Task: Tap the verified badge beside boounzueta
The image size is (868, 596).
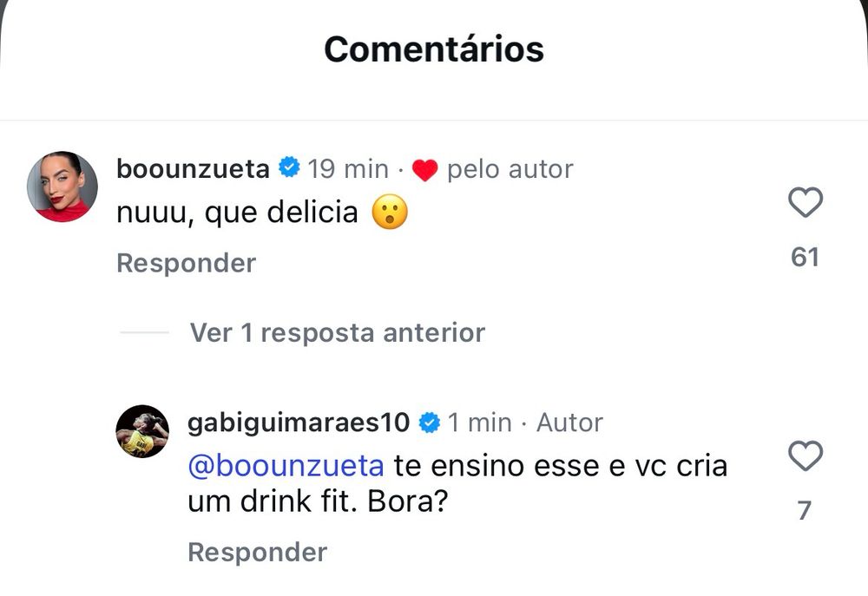Action: (289, 167)
